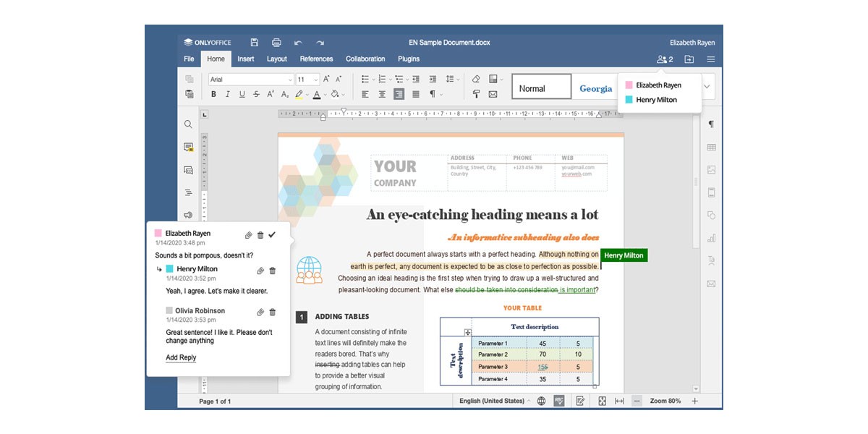Viewport: 868px width, 434px height.
Task: Click the Save icon in title bar
Action: (254, 43)
